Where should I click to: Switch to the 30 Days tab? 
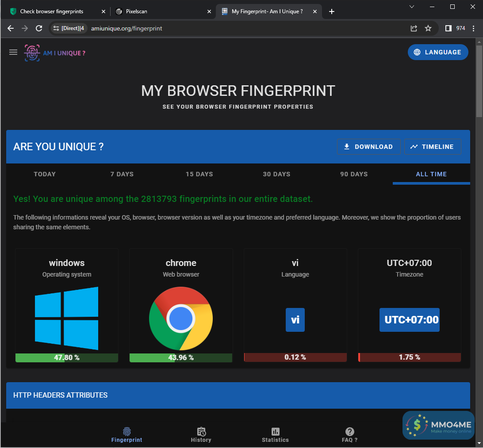click(x=276, y=174)
